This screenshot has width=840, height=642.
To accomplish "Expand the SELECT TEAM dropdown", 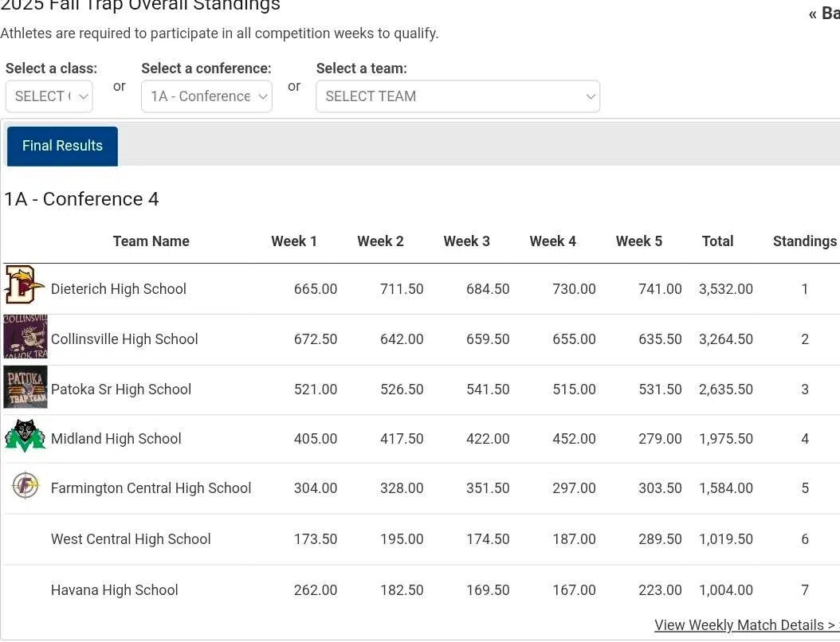I will [457, 96].
